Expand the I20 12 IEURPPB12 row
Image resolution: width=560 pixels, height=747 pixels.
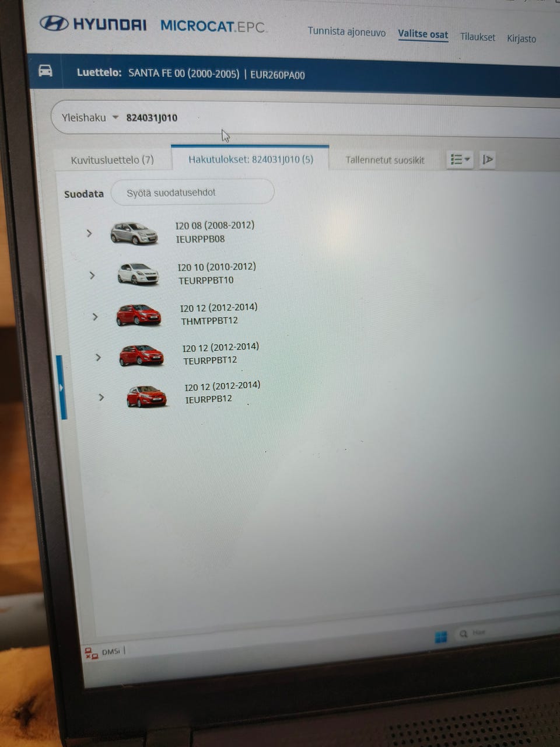pos(101,397)
